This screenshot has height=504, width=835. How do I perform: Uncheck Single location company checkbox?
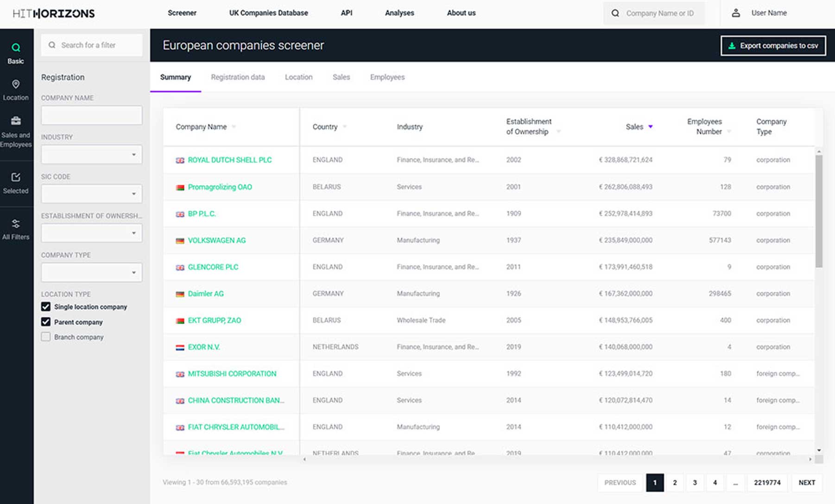(x=46, y=307)
